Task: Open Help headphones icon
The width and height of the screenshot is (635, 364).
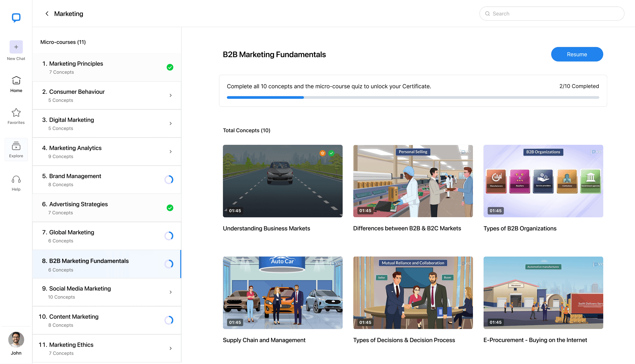Action: (16, 180)
